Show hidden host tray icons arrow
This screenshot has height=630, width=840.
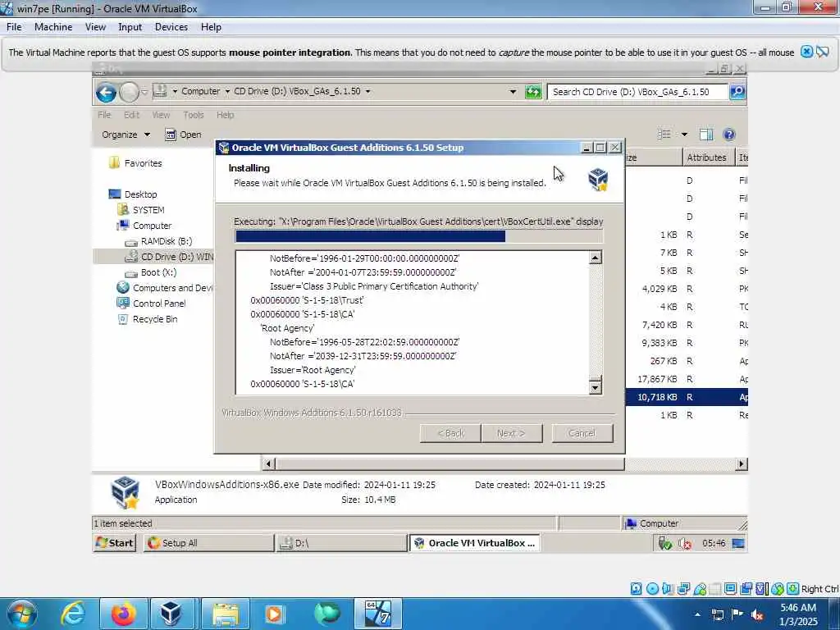(697, 614)
